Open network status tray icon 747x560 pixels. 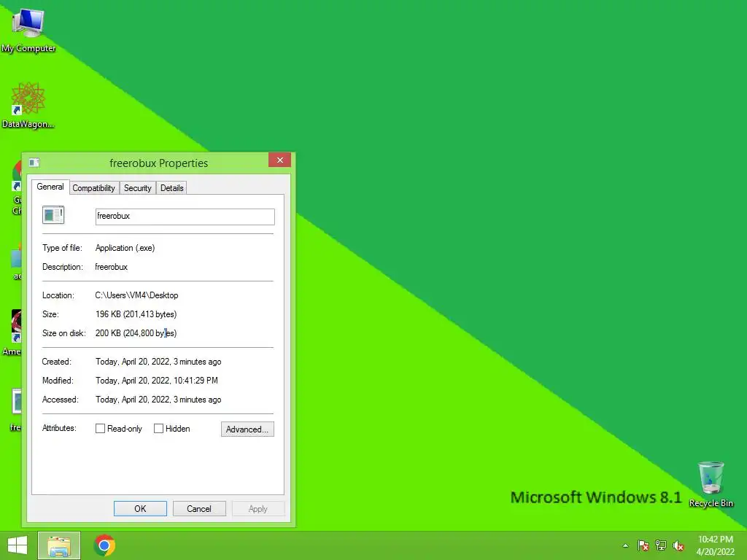(661, 545)
